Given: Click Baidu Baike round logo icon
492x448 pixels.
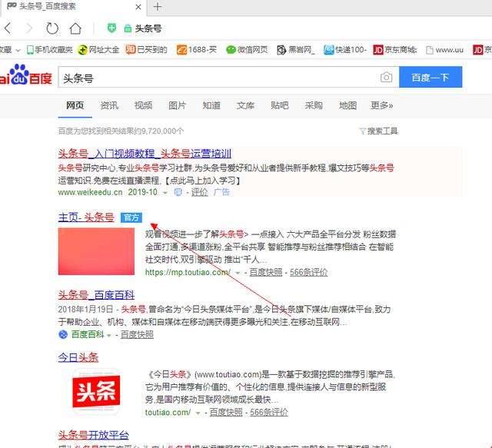Looking at the screenshot, I should pyautogui.click(x=63, y=334).
